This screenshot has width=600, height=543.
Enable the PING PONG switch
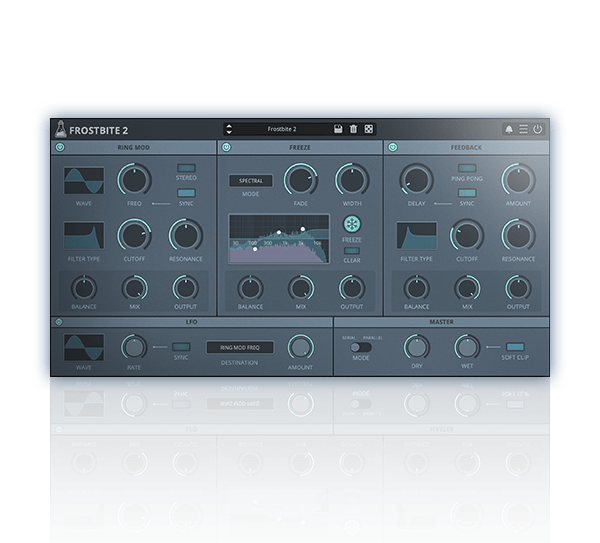(467, 168)
